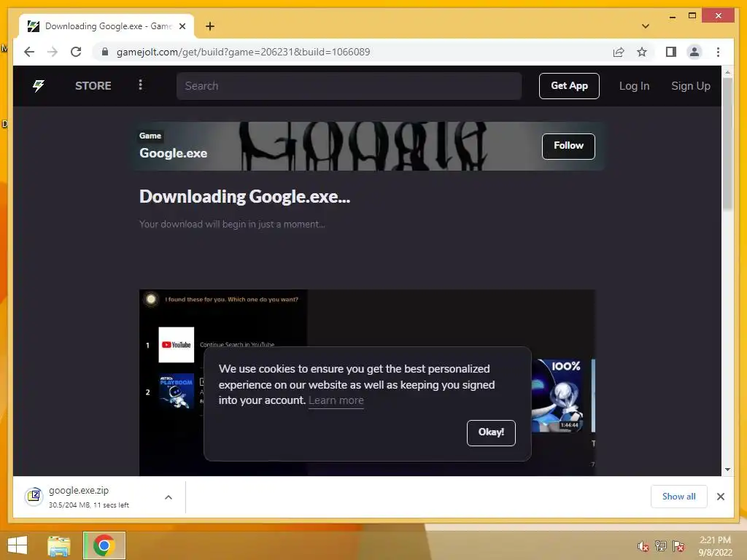
Task: Click the page scrollbar up arrow
Action: click(x=727, y=72)
